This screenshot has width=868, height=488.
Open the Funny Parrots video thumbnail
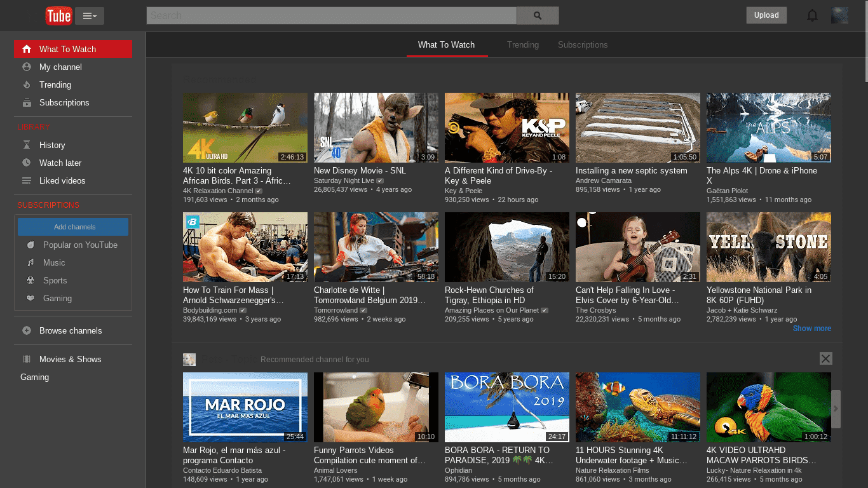[376, 407]
